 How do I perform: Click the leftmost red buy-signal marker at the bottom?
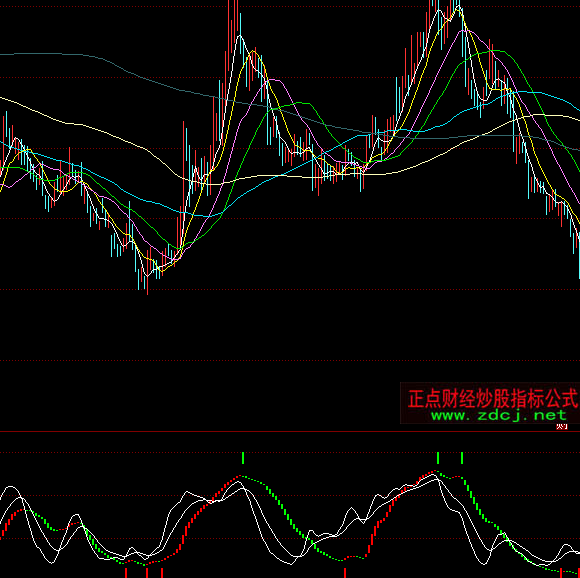pos(126,573)
